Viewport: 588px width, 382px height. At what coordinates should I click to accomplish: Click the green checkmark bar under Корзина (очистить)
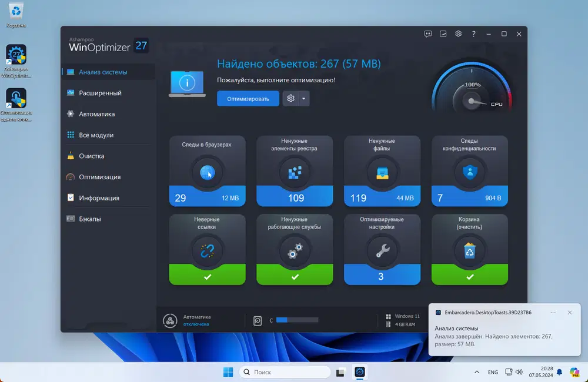(470, 275)
